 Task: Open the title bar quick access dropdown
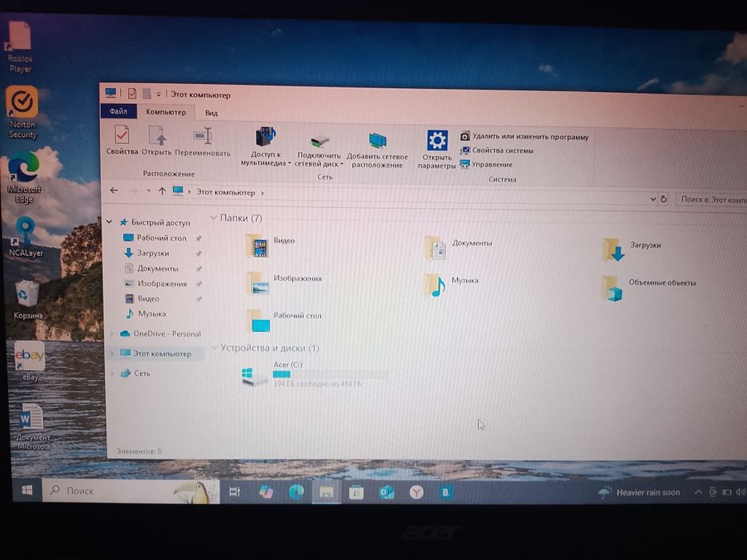click(x=159, y=94)
